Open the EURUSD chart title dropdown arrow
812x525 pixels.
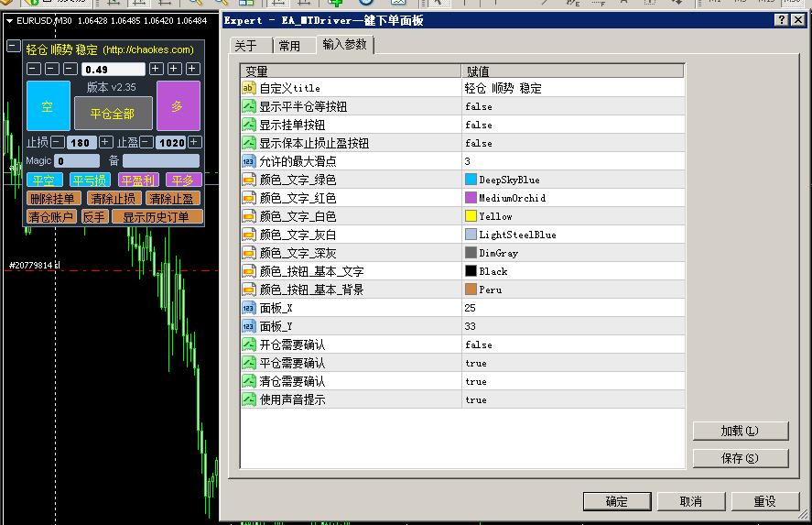click(x=10, y=20)
